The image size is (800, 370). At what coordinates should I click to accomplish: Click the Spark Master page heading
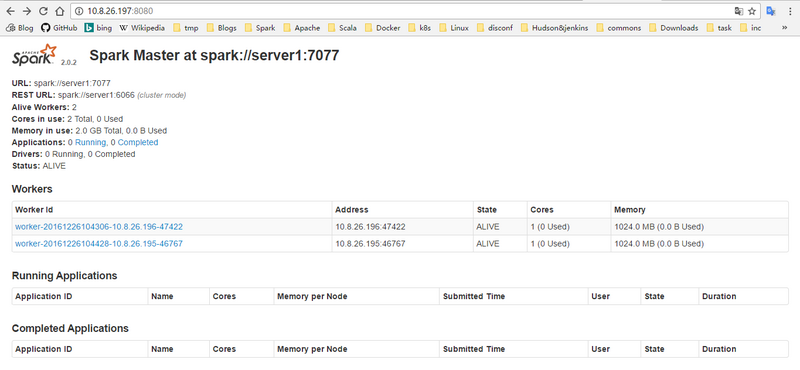tap(214, 56)
